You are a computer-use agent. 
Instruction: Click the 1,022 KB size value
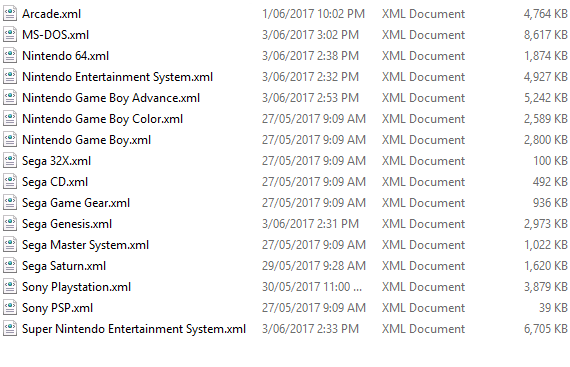point(546,245)
